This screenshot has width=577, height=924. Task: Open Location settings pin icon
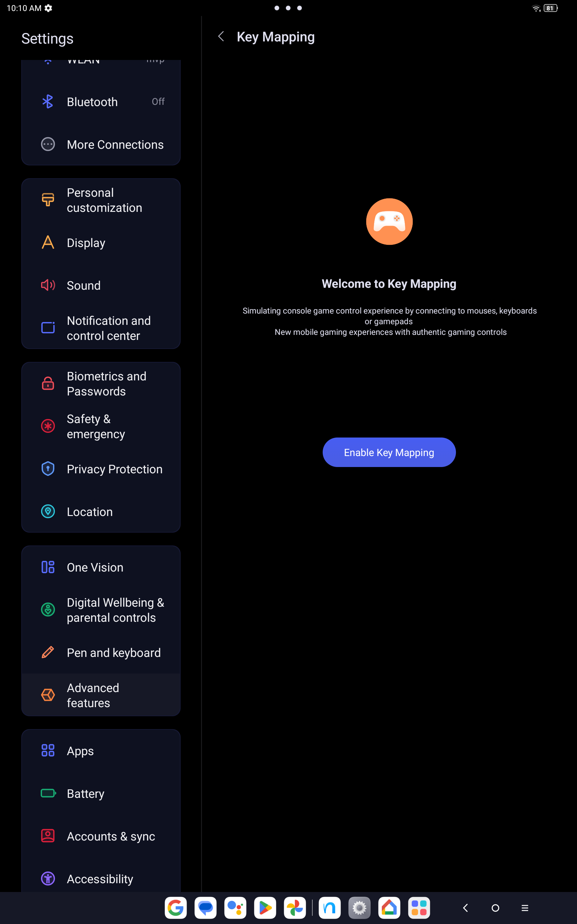[48, 511]
